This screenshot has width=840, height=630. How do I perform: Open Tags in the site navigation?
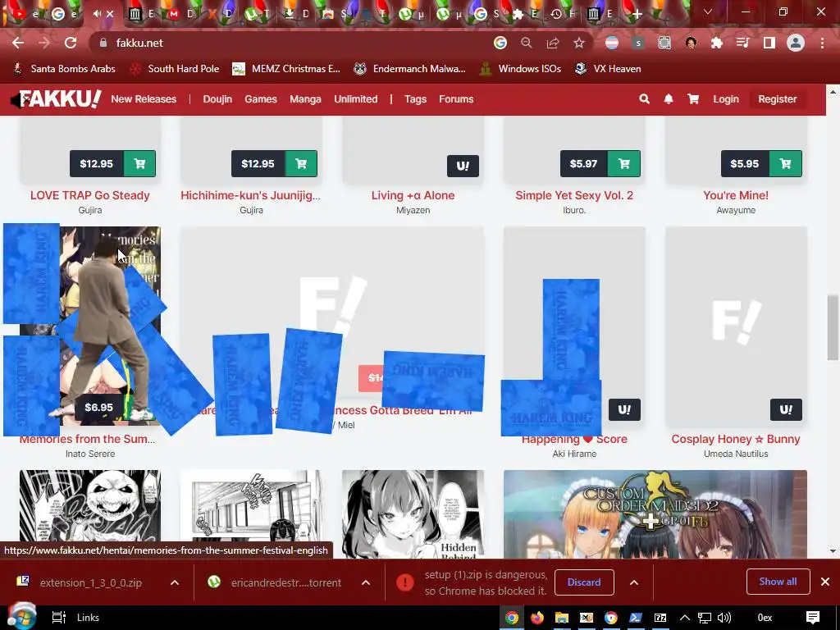coord(415,99)
